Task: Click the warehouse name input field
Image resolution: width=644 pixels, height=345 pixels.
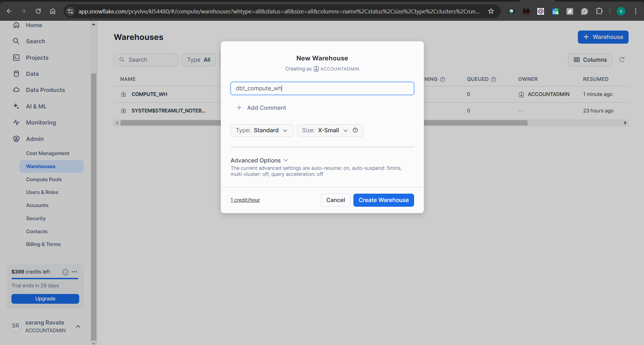Action: [x=322, y=88]
